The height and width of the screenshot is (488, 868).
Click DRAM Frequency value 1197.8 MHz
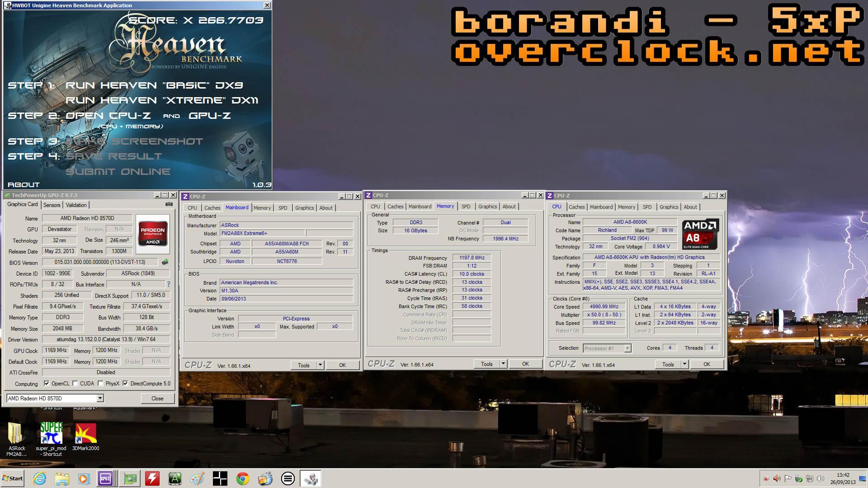472,258
